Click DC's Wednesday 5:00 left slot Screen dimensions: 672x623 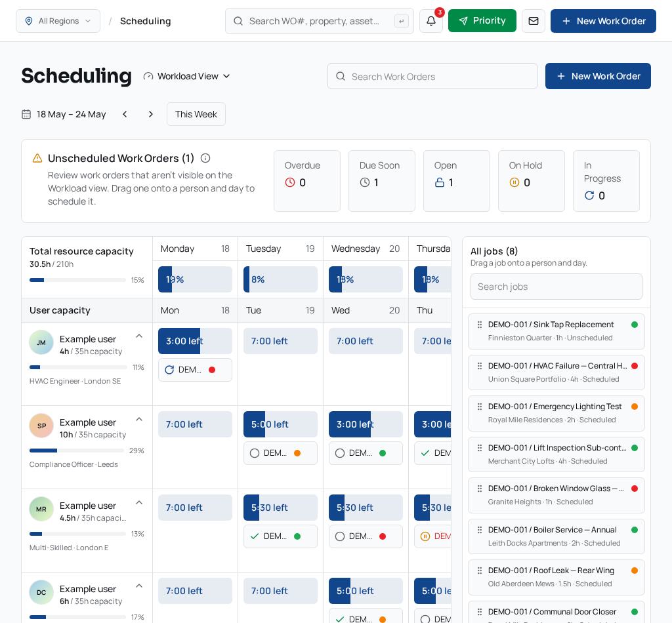(366, 591)
